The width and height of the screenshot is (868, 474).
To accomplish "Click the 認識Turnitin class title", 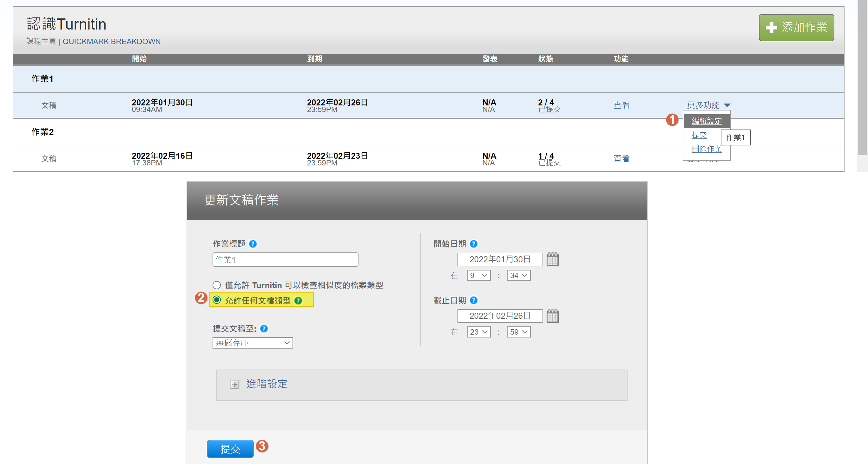I will pos(66,24).
